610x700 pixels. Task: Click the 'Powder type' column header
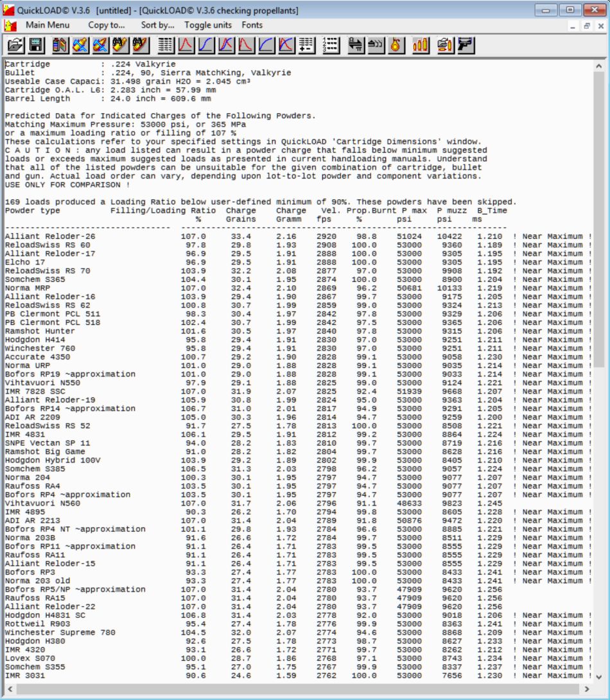[x=32, y=210]
